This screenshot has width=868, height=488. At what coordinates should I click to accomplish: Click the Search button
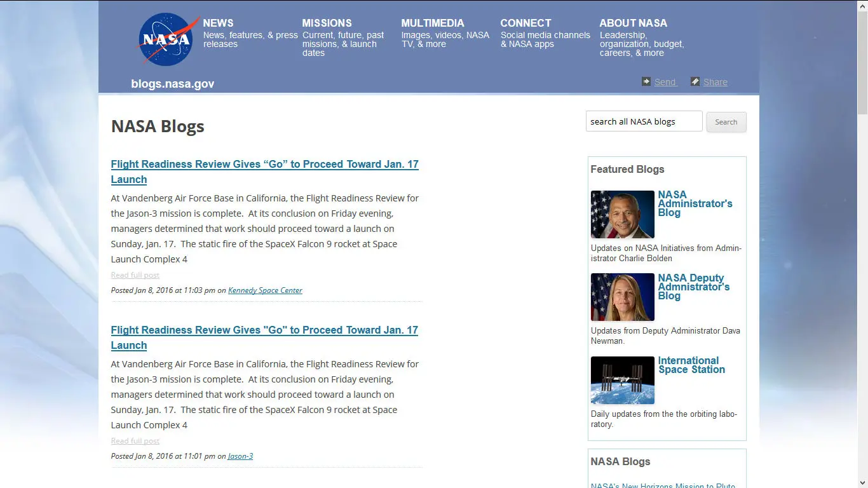click(726, 122)
